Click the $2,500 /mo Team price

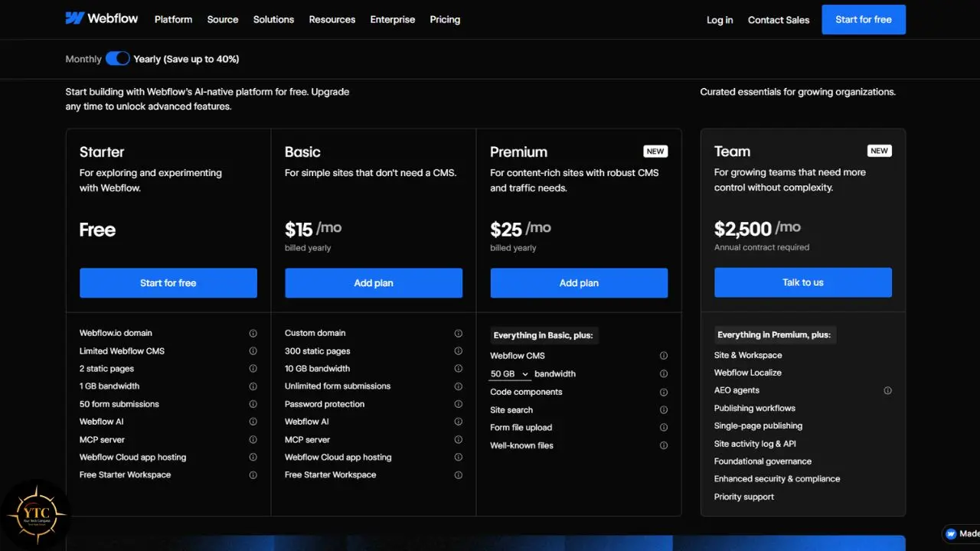tap(757, 228)
